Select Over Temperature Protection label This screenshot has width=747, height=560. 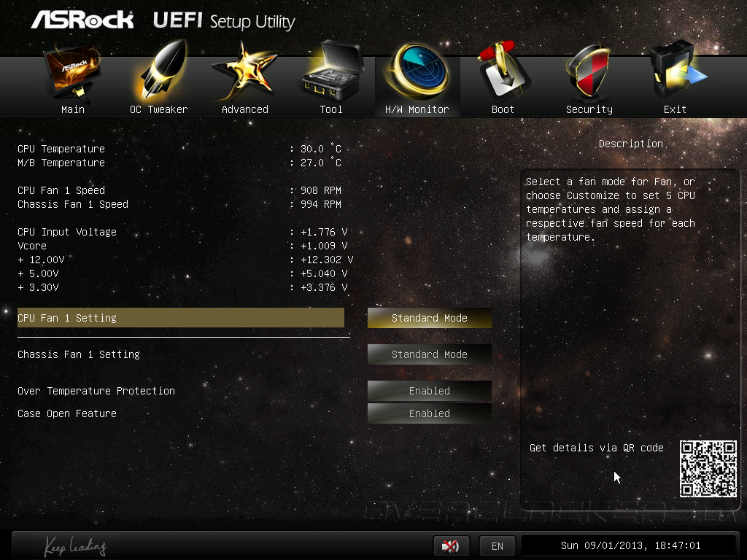[x=96, y=391]
